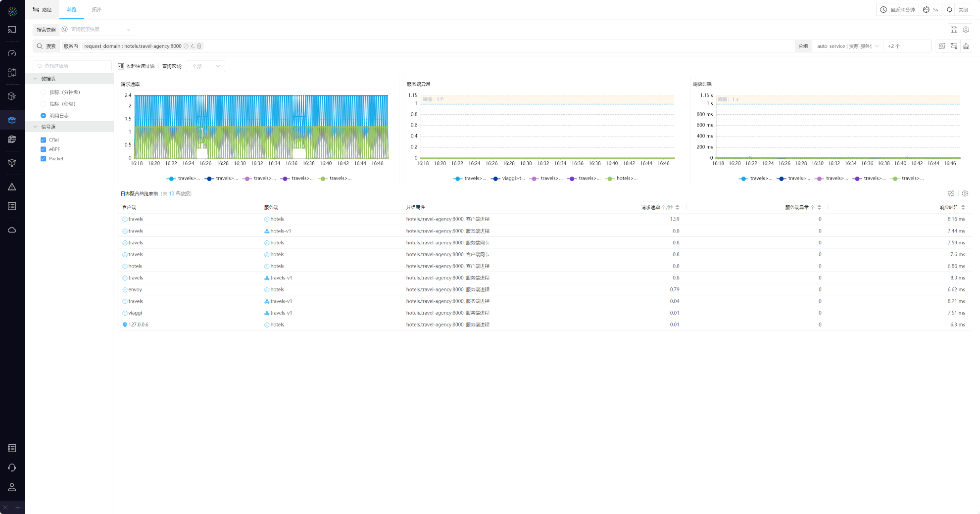Select the 指标 (分钟级) radio option
The height and width of the screenshot is (514, 980).
43,93
